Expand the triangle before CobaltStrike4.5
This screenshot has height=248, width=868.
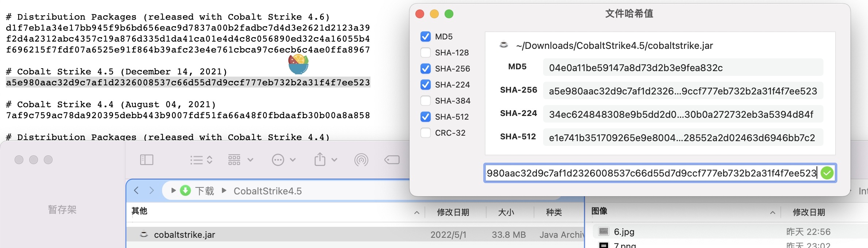pyautogui.click(x=224, y=190)
